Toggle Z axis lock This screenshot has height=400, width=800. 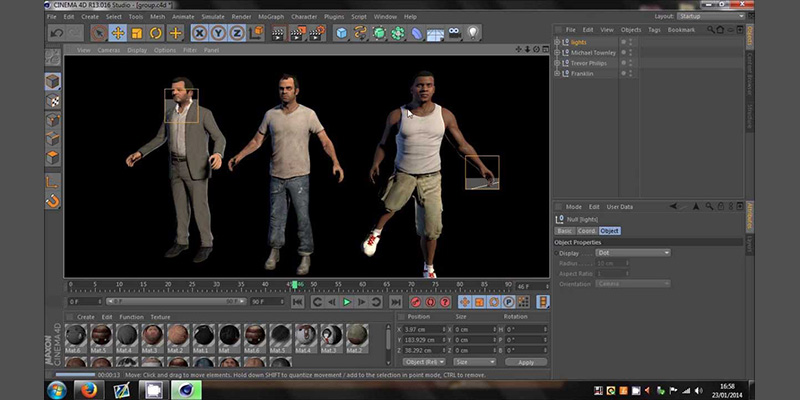click(237, 34)
